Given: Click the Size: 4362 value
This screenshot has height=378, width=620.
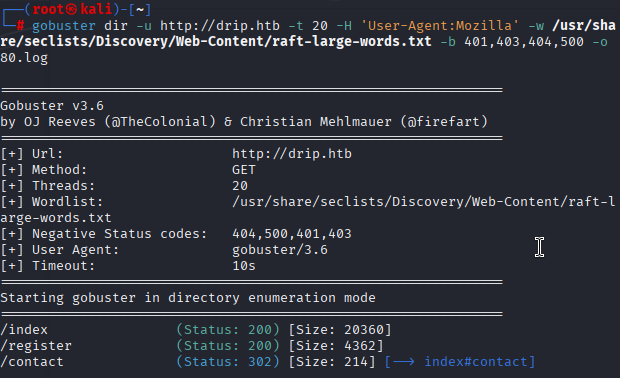Looking at the screenshot, I should (x=336, y=346).
